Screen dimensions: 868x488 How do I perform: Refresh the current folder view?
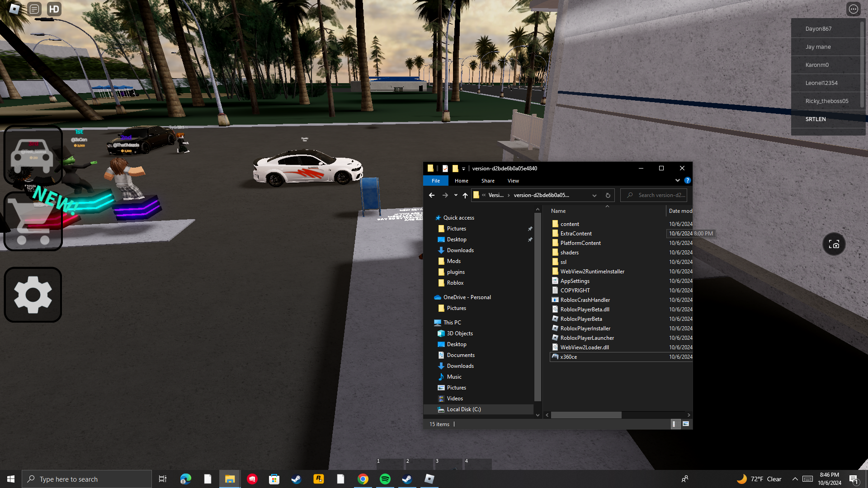click(x=608, y=195)
